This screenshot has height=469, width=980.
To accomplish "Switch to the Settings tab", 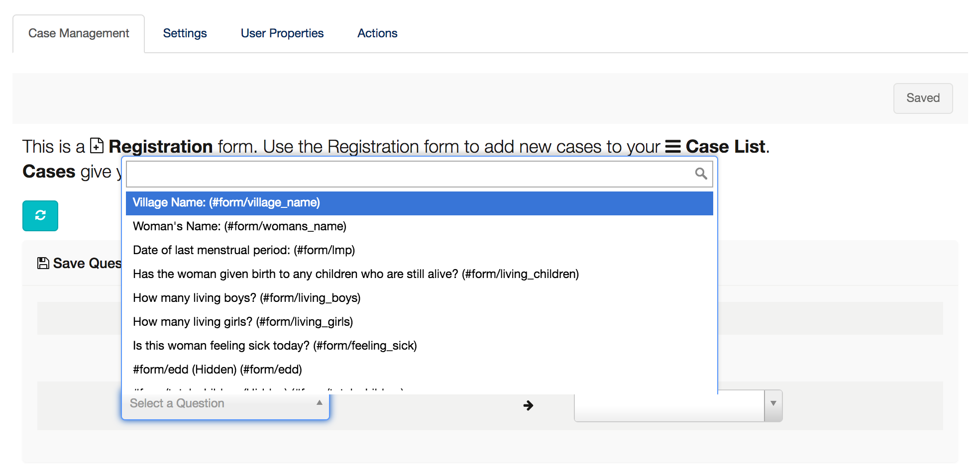I will [x=185, y=33].
